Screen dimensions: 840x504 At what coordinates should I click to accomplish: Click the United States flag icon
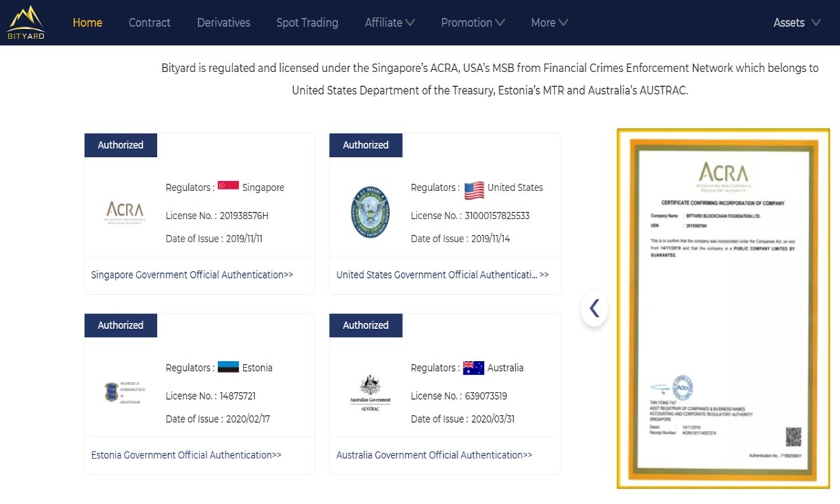(474, 189)
